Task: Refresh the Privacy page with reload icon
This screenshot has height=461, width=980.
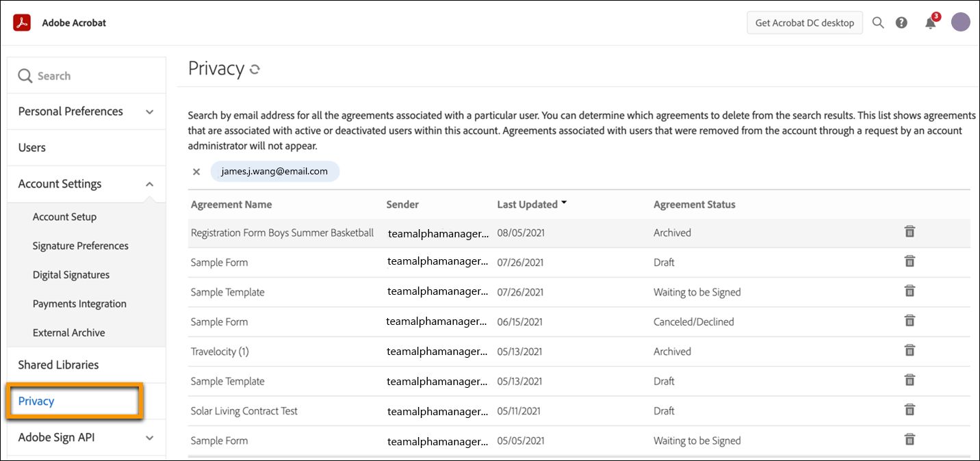Action: click(x=255, y=69)
